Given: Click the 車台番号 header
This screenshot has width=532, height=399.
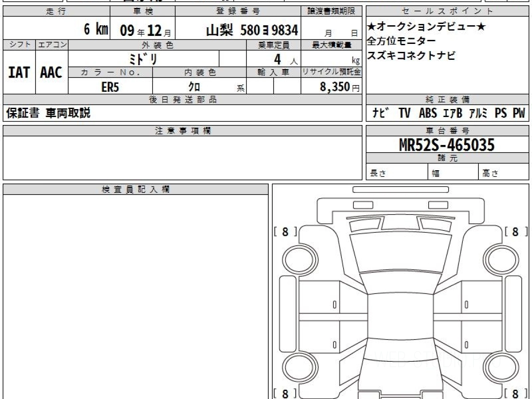Looking at the screenshot, I should 448,131.
